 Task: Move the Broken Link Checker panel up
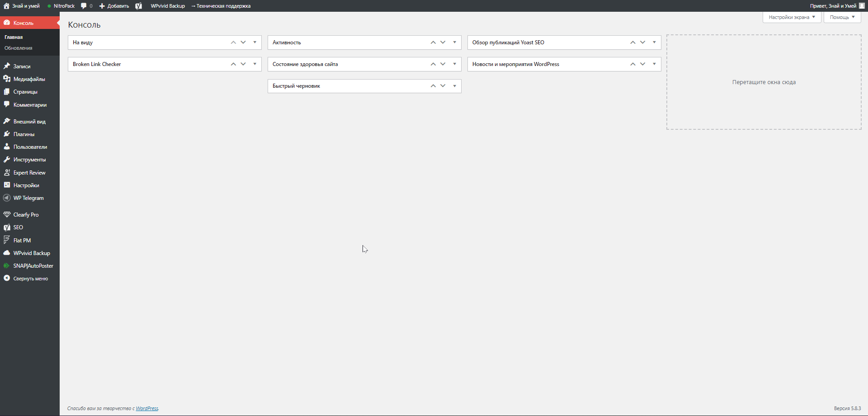point(233,64)
